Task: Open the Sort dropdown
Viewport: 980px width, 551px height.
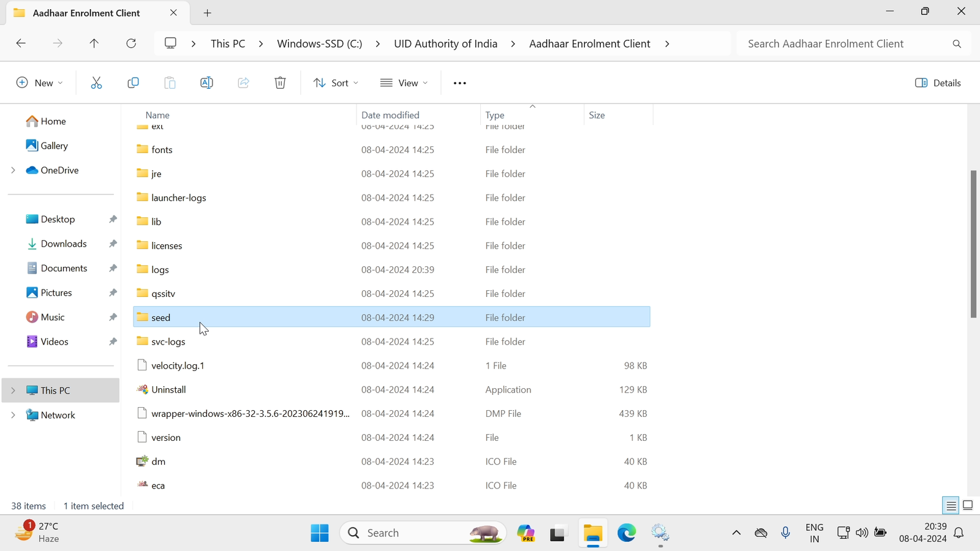Action: [336, 83]
